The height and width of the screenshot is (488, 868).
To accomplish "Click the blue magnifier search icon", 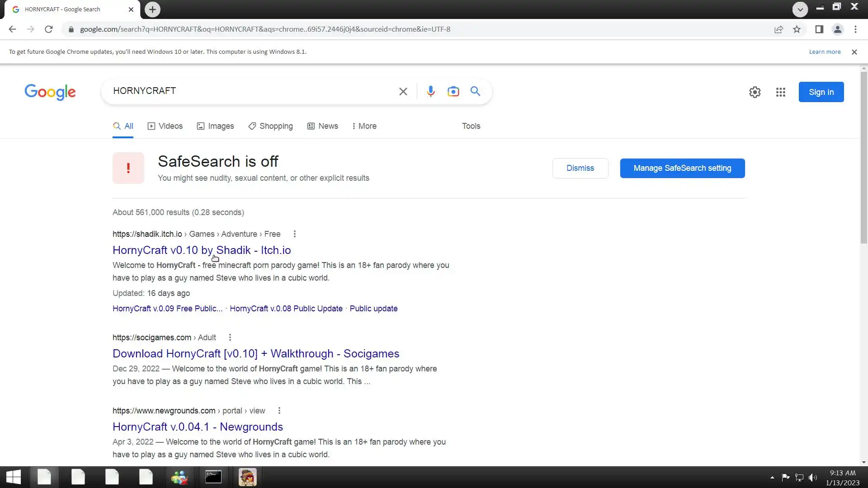I will pyautogui.click(x=475, y=91).
